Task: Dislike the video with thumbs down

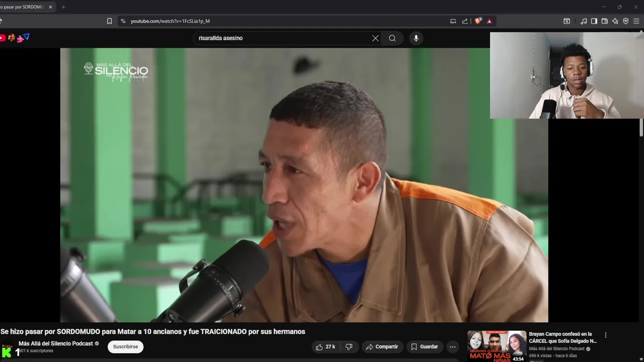Action: [x=349, y=347]
